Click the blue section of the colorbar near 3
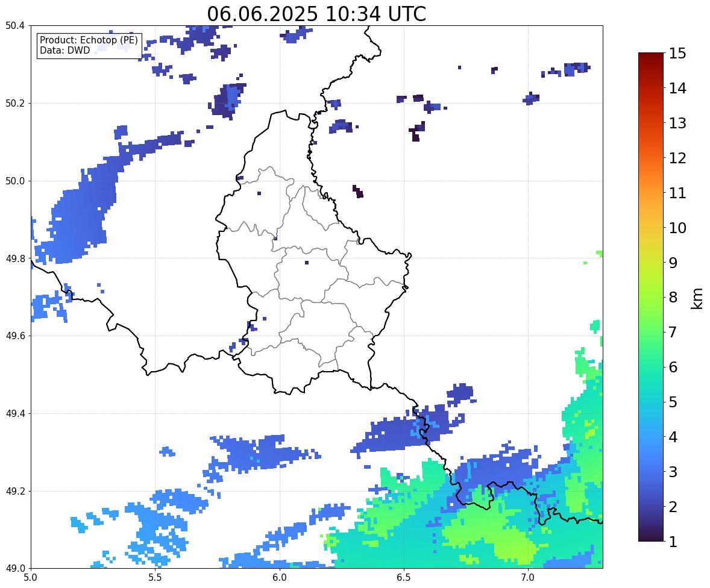Viewport: 710px width, 588px height. click(651, 472)
